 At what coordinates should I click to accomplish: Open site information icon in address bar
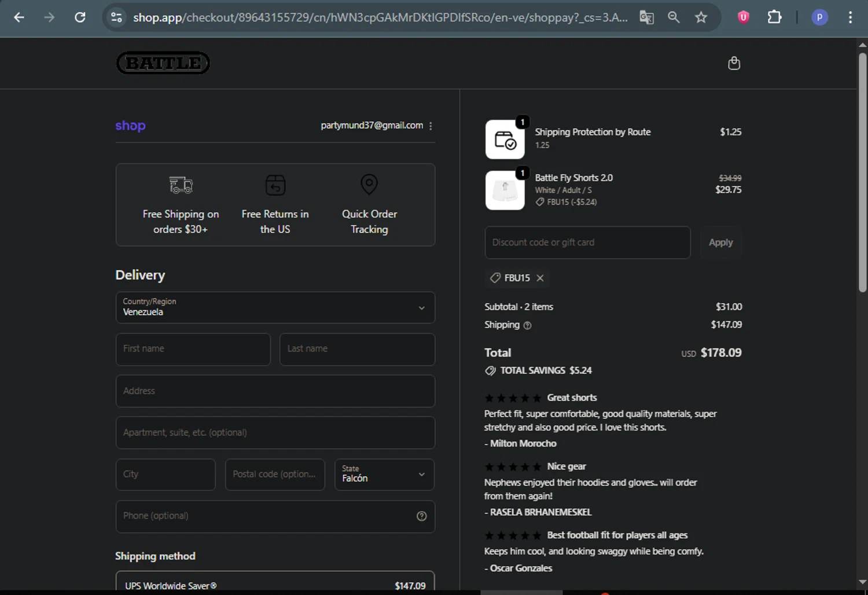pyautogui.click(x=116, y=17)
